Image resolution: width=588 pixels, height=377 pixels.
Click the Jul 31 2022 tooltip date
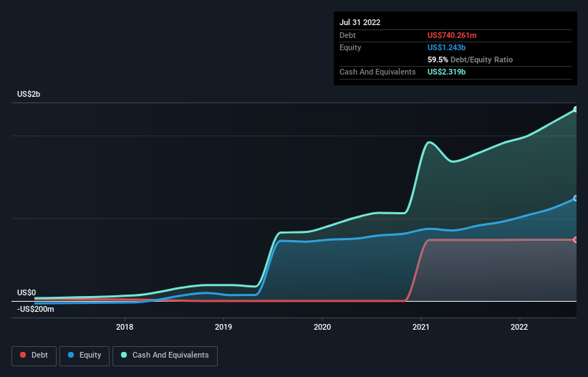point(360,22)
